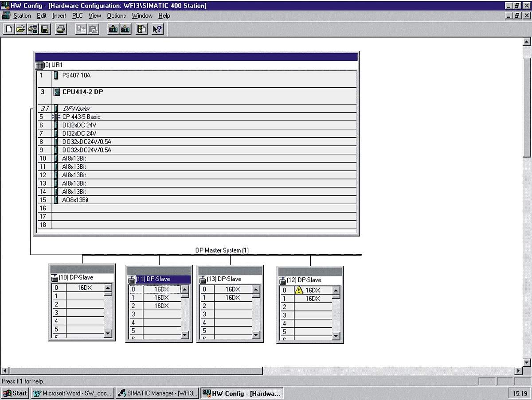This screenshot has height=400, width=532.
Task: Click scroll up arrow in (10) DP-Slave
Action: click(x=108, y=289)
